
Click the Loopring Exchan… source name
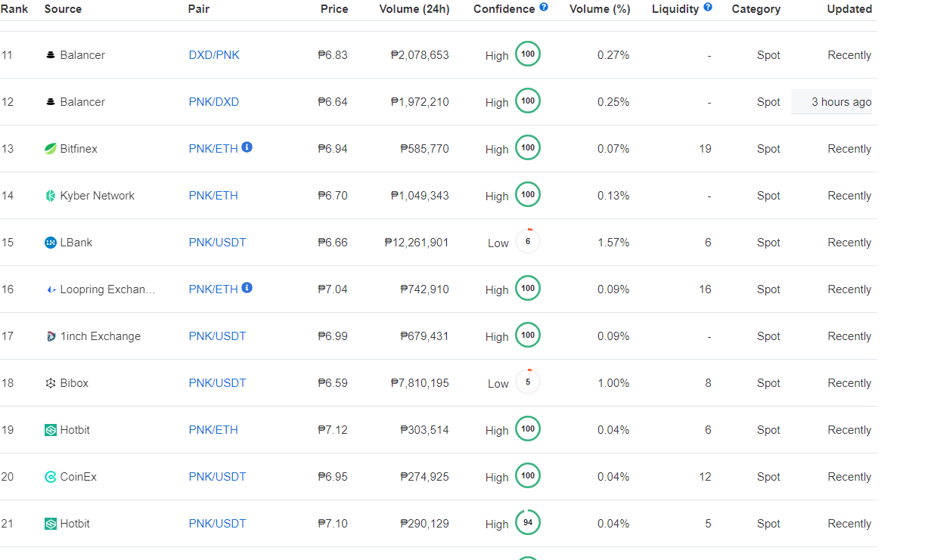coord(108,289)
